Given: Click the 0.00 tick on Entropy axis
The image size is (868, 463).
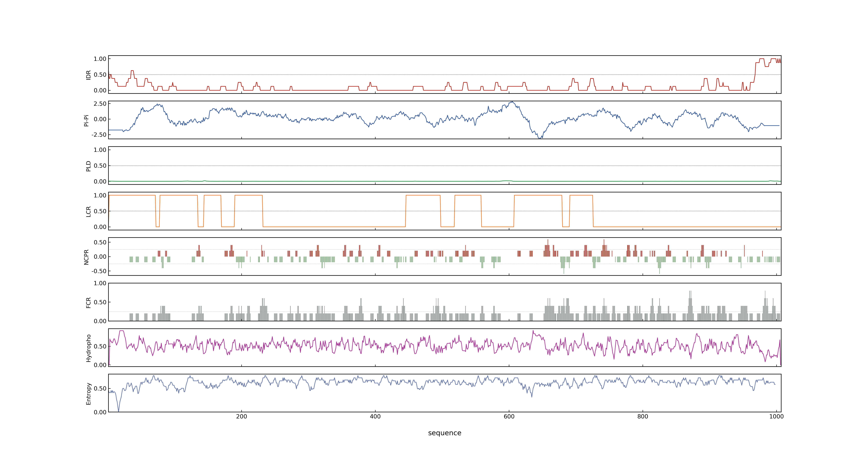Looking at the screenshot, I should point(100,412).
